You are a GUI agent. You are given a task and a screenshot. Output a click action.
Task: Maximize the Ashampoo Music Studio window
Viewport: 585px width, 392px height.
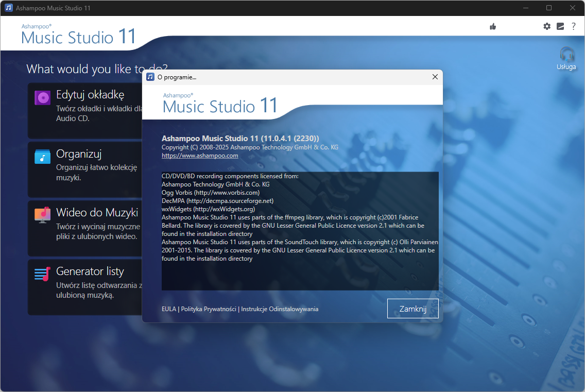click(x=549, y=8)
